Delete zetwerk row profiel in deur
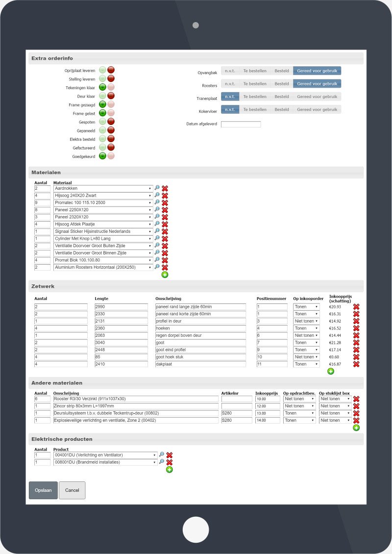The height and width of the screenshot is (554, 392). pos(356,321)
